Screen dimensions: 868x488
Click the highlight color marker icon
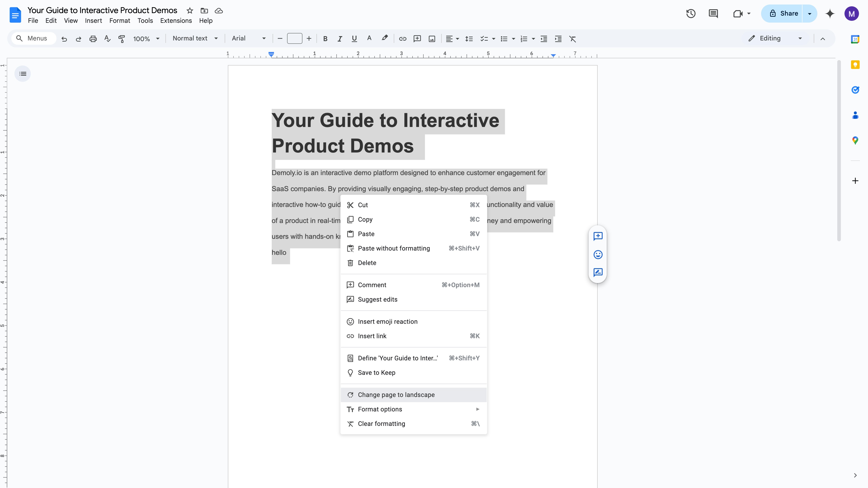point(384,38)
